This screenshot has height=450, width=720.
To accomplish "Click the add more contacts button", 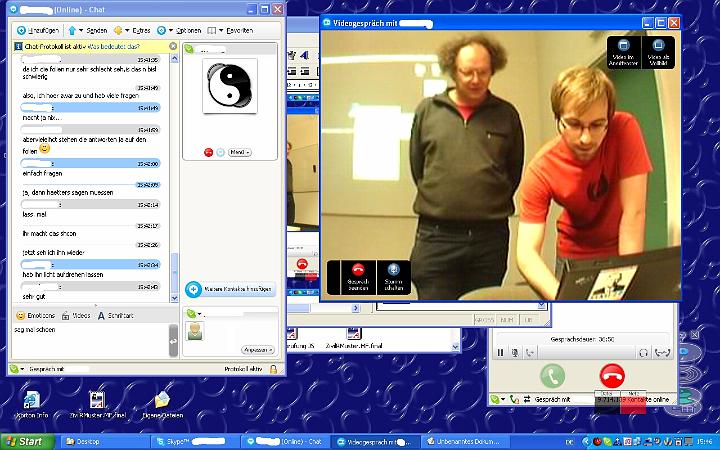I will point(230,289).
